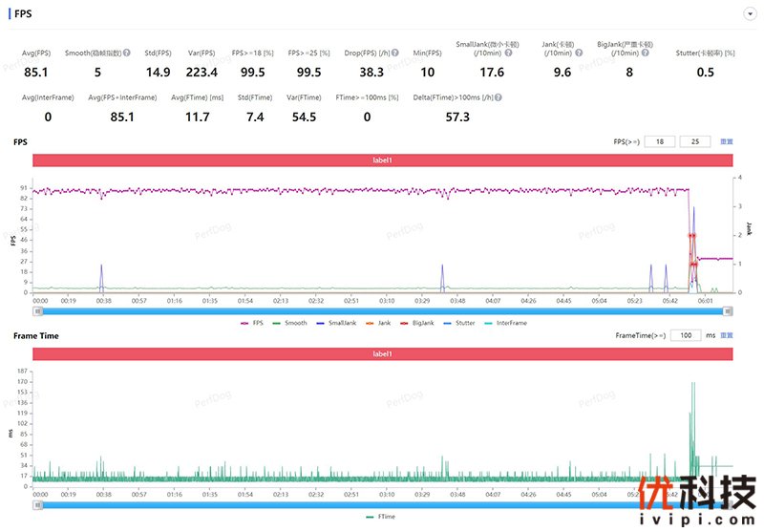Toggle SmallJank series in chart legend

[x=336, y=323]
